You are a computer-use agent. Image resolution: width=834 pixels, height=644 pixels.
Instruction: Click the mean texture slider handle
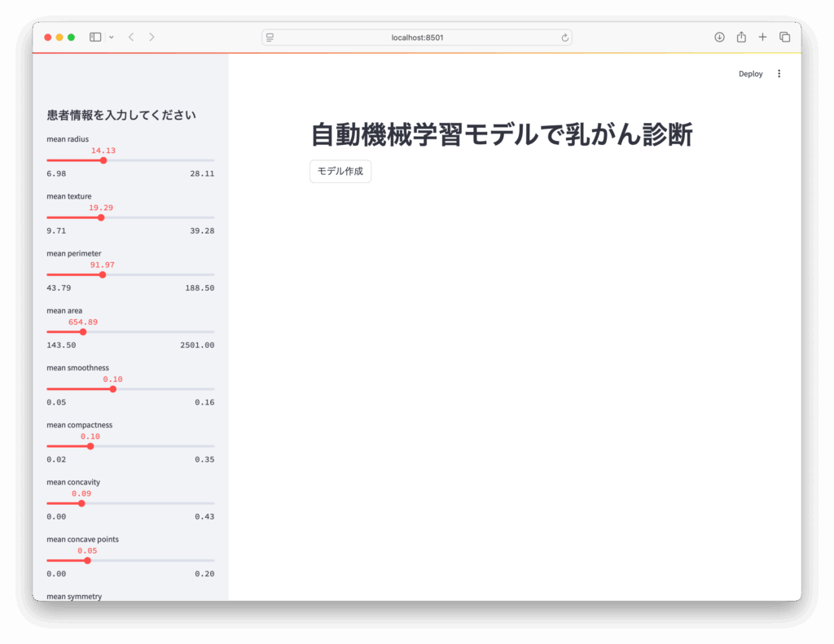101,217
